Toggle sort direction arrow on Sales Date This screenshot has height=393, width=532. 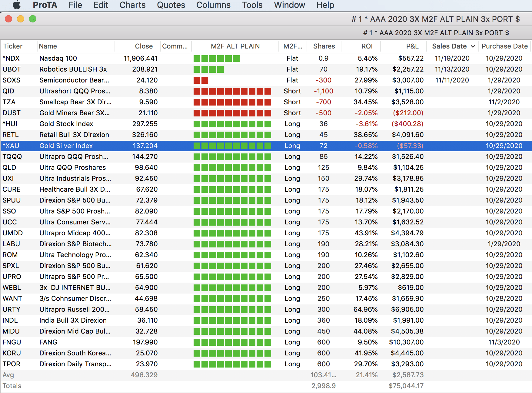473,46
